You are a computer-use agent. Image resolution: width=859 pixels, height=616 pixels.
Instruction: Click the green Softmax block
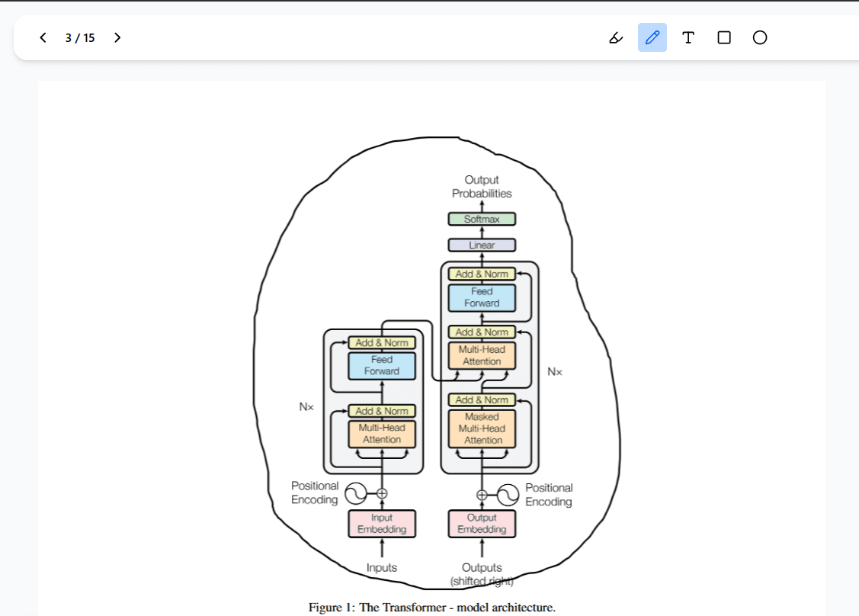tap(482, 220)
